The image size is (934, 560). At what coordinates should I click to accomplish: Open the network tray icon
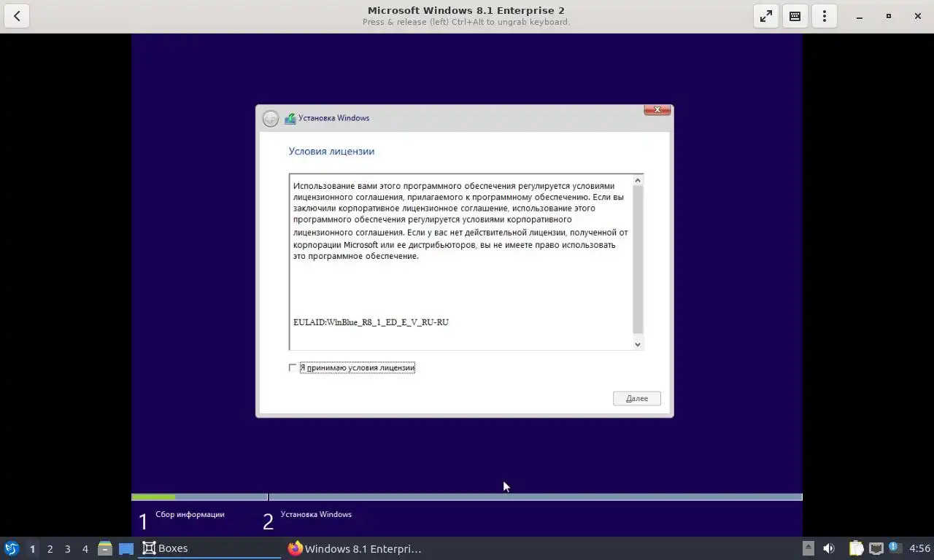point(876,548)
